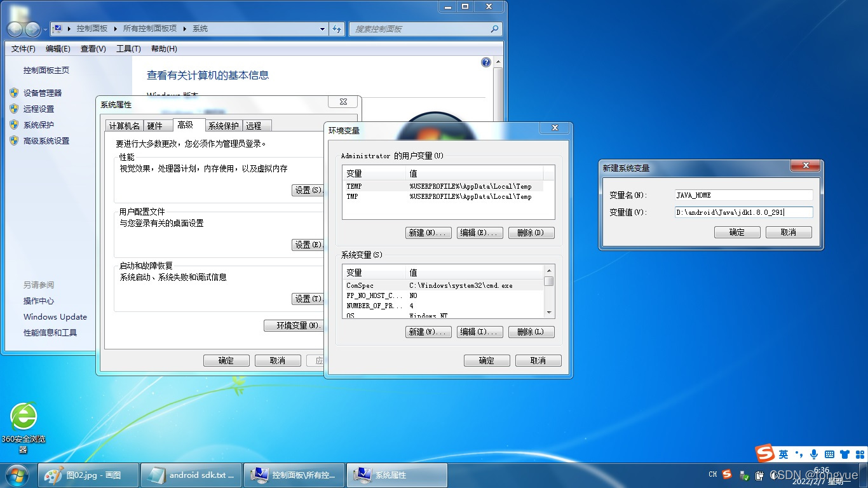This screenshot has width=868, height=488.
Task: Switch to 系统属性 taskbar item
Action: pos(397,475)
